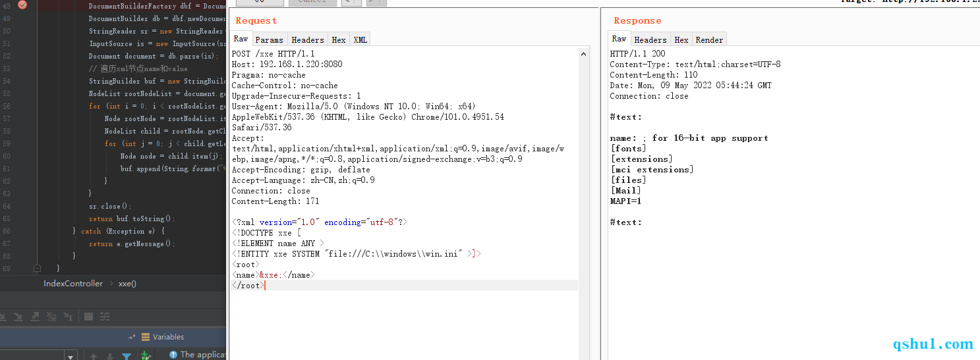
Task: Click 'MAPI=1' in the response body
Action: pyautogui.click(x=625, y=201)
